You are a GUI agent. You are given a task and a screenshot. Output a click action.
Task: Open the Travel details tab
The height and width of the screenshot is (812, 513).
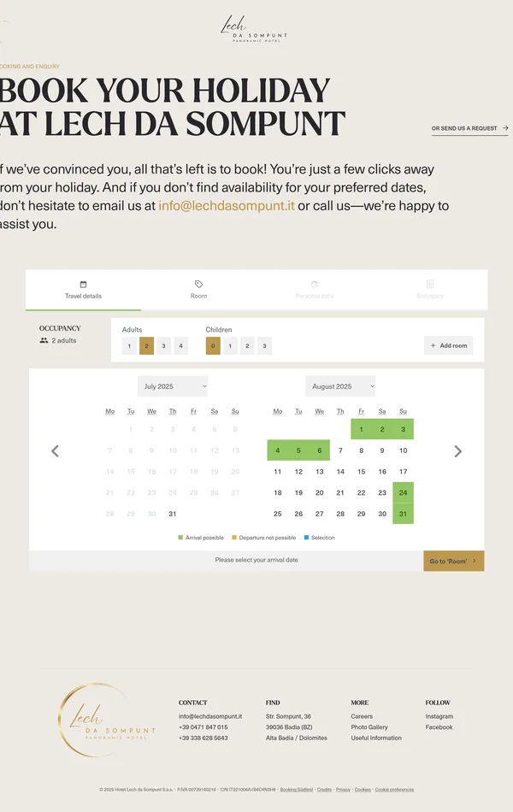tap(83, 291)
